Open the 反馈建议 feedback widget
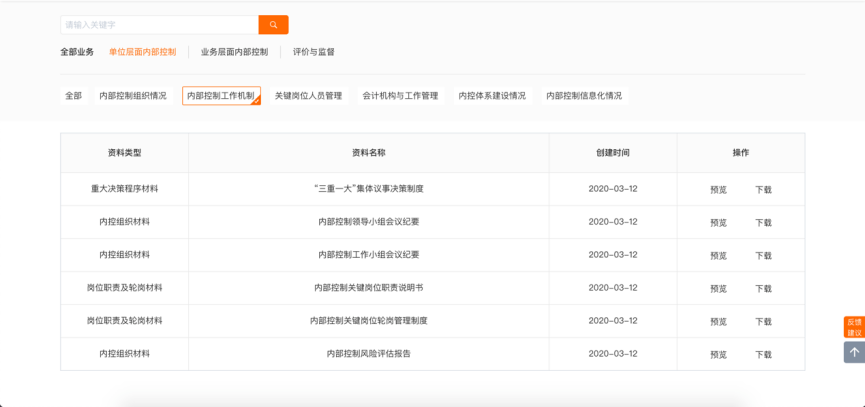The image size is (865, 407). pyautogui.click(x=854, y=327)
